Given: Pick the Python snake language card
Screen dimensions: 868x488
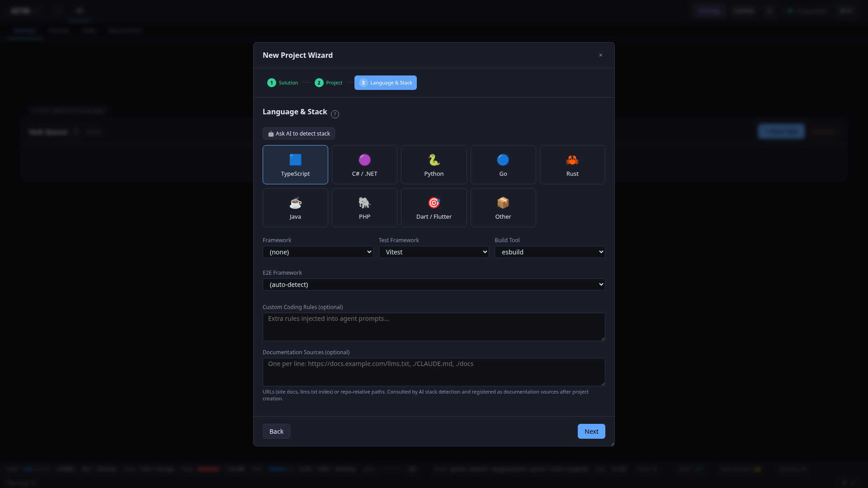Looking at the screenshot, I should (434, 164).
